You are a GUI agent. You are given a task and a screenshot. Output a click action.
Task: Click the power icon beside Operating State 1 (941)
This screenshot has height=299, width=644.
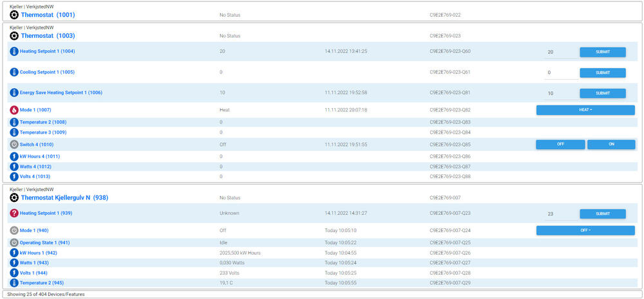tap(14, 242)
